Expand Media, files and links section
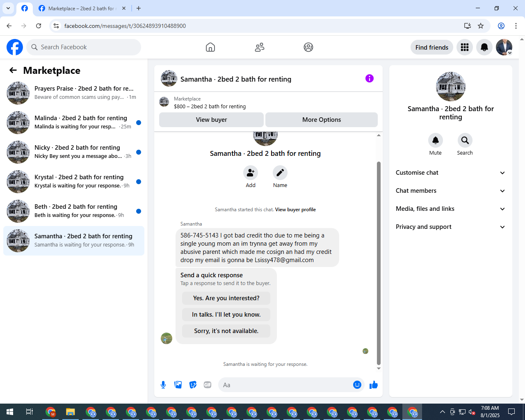Screen dimensions: 525x420 [x=451, y=209]
